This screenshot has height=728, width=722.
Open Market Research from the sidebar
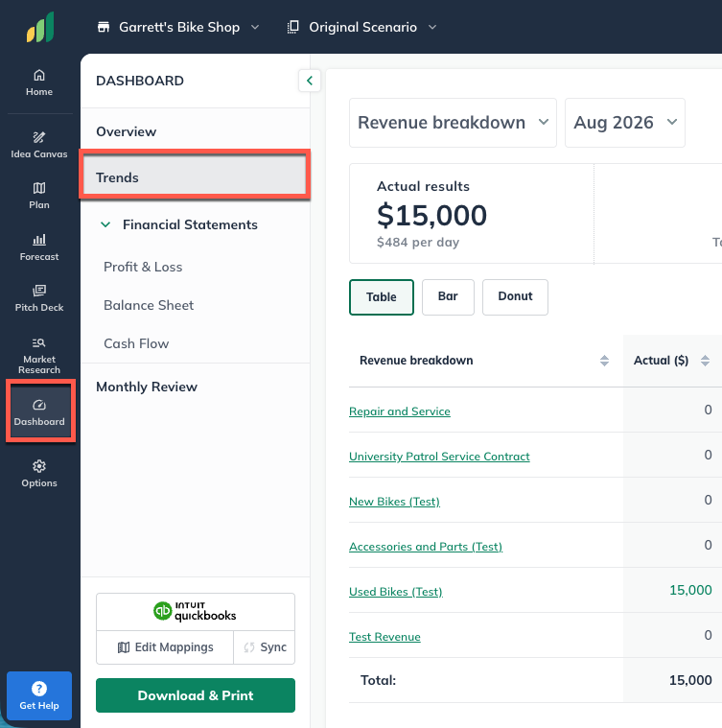39,356
